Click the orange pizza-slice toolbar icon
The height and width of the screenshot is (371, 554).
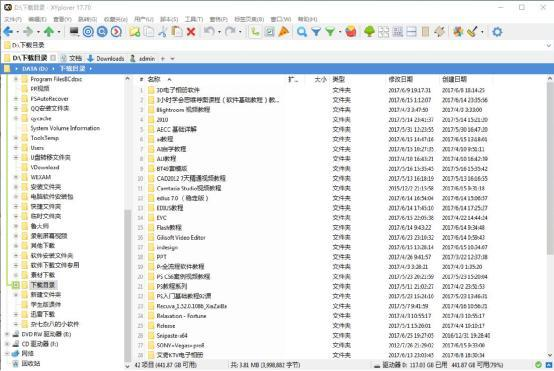[284, 32]
